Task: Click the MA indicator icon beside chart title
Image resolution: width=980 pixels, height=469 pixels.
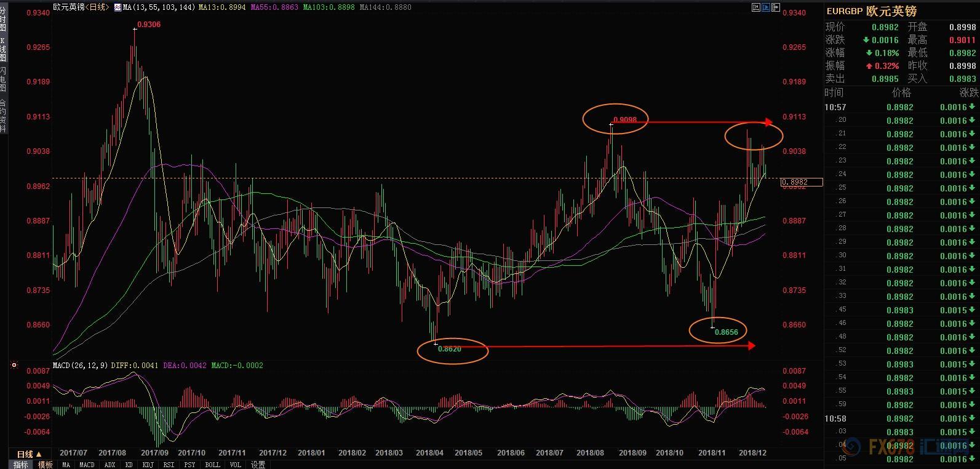Action: point(118,7)
